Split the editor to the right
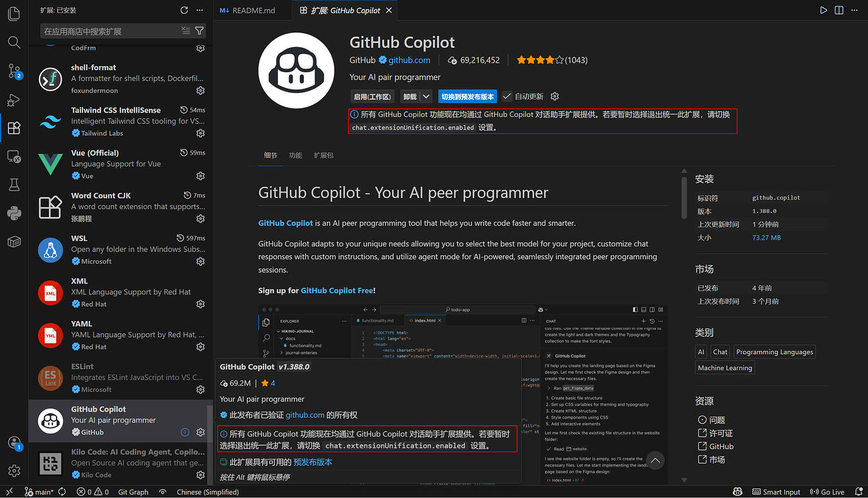This screenshot has height=498, width=868. pyautogui.click(x=839, y=10)
